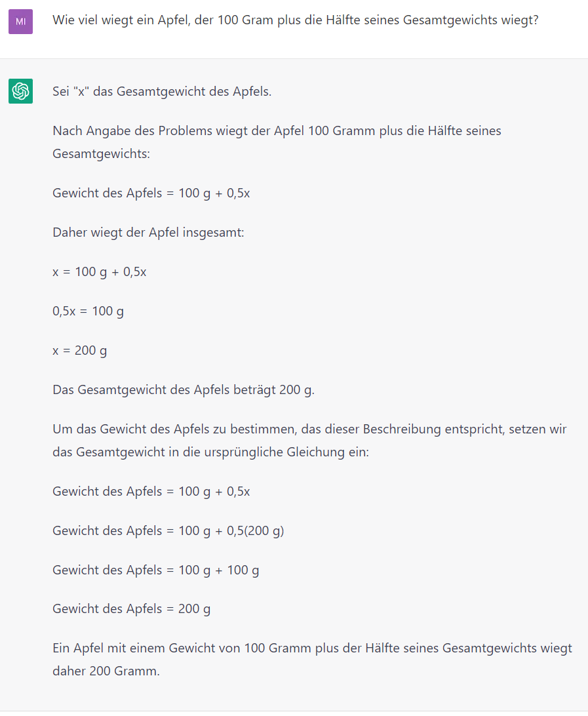Click the green ChatGPT logo icon
The image size is (588, 716).
tap(20, 91)
